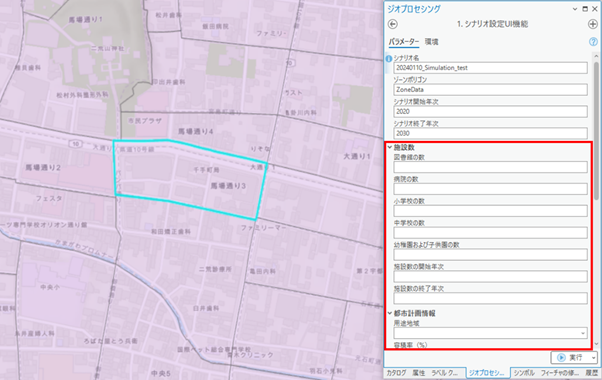
Task: Click the 馬場通り3 label inside cyan polygon
Action: pyautogui.click(x=228, y=186)
